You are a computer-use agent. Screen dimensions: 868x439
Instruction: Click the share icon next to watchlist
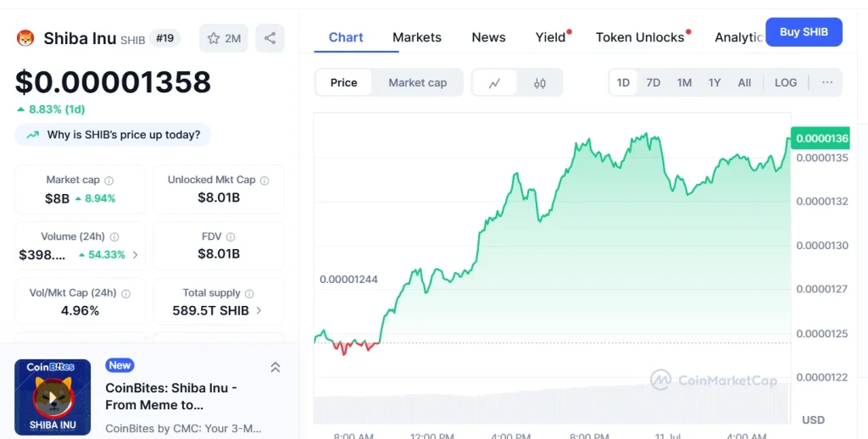pos(270,38)
